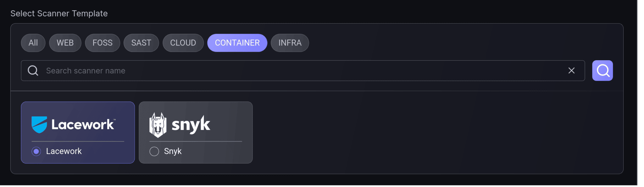Viewport: 644px width, 187px height.
Task: Open the FOSS scanner category
Action: pos(103,43)
